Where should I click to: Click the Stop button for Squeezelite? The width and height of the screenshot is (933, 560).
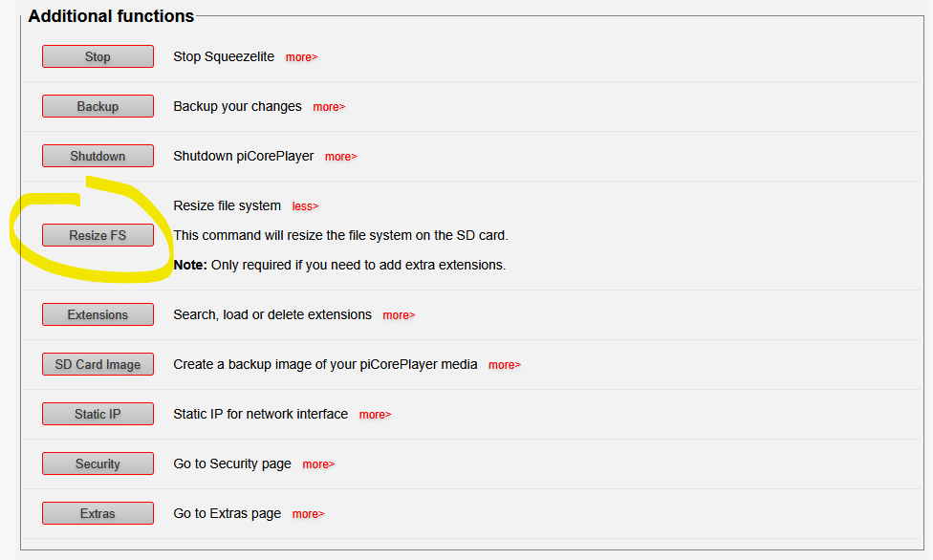point(98,56)
